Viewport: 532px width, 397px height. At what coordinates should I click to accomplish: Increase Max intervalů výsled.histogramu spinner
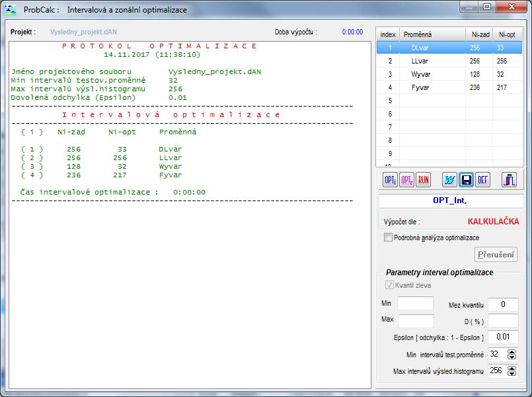click(512, 368)
